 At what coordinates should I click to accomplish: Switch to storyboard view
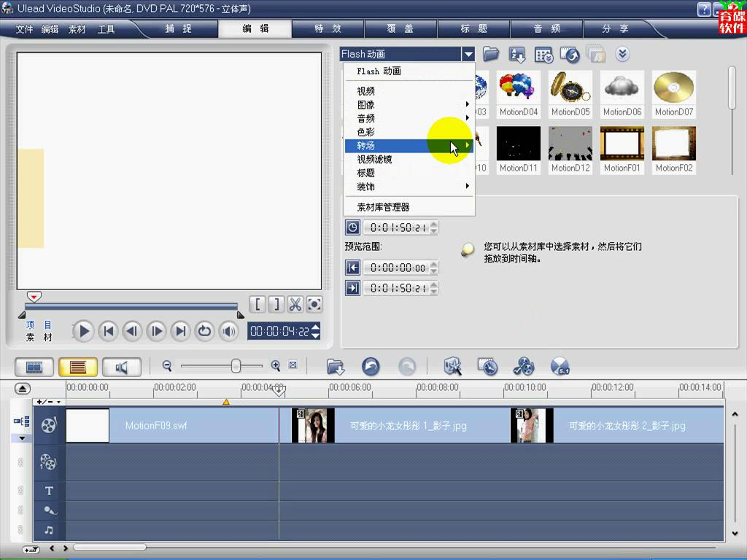(x=34, y=367)
